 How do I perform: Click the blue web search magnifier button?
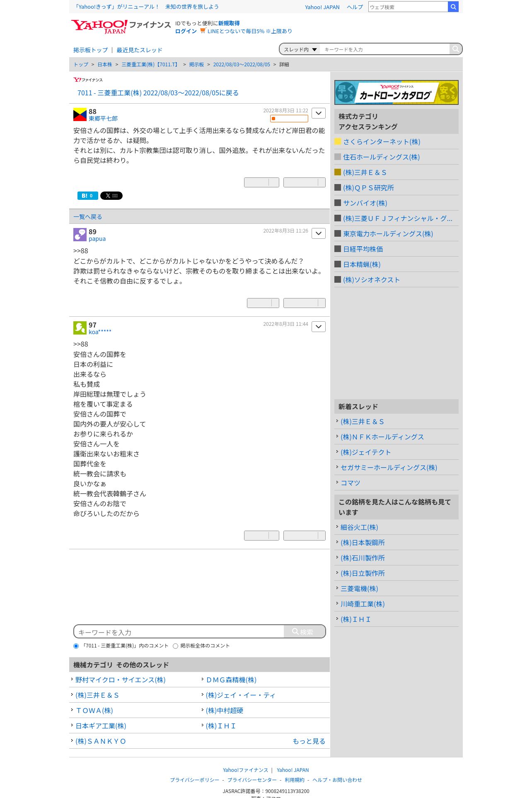tap(453, 7)
